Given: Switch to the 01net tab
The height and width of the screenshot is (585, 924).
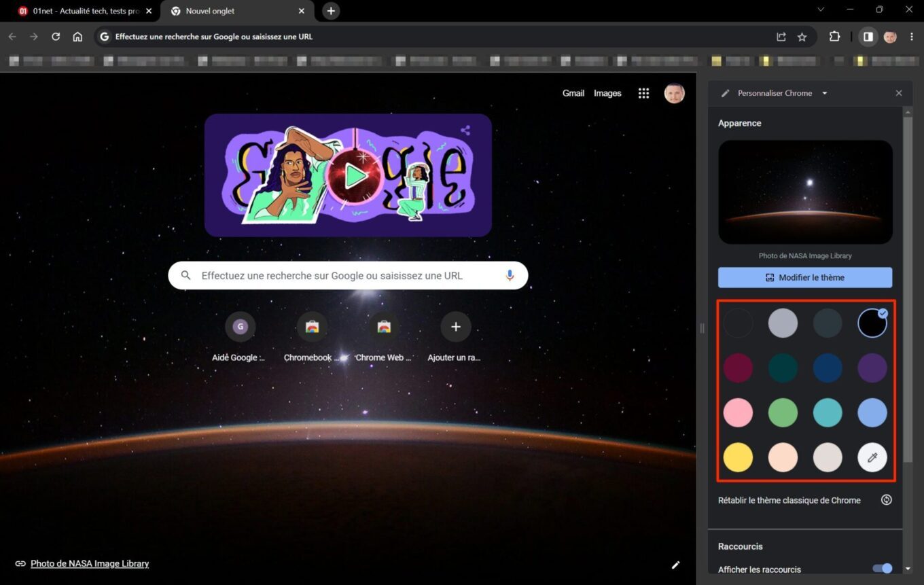Looking at the screenshot, I should coord(85,11).
